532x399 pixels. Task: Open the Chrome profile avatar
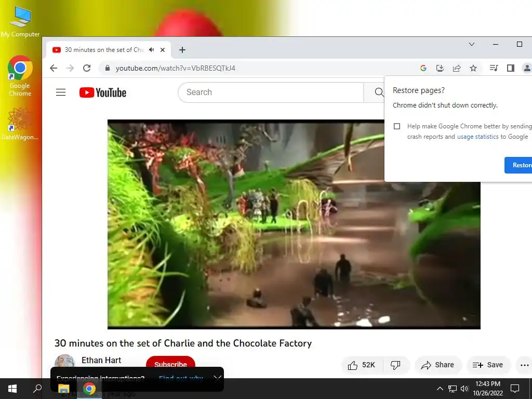527,68
